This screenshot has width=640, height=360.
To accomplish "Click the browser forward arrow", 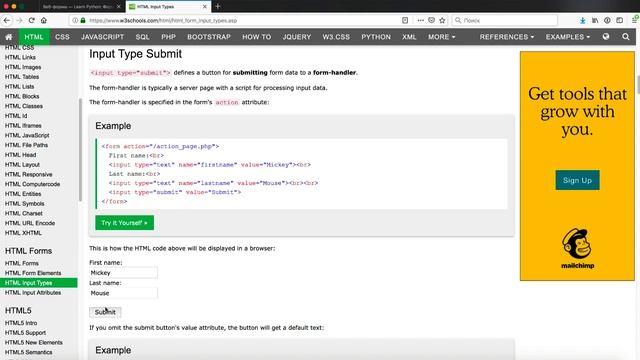I will [19, 20].
